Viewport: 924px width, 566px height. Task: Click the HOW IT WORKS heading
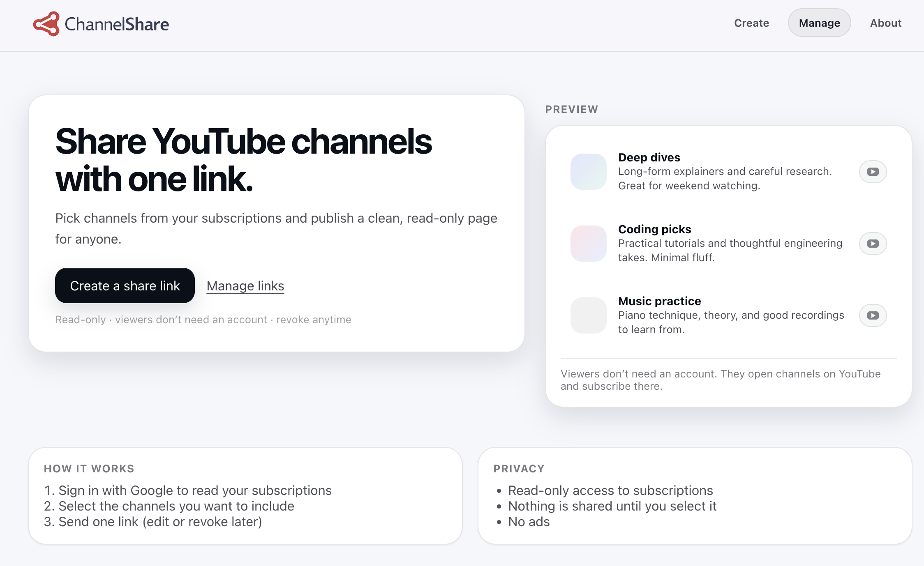point(89,468)
